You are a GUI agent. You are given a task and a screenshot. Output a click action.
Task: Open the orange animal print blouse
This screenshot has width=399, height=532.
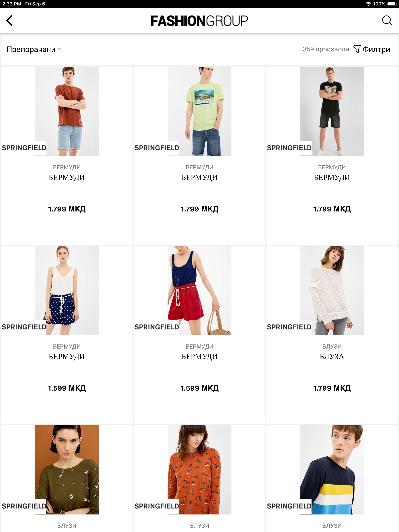coord(199,470)
